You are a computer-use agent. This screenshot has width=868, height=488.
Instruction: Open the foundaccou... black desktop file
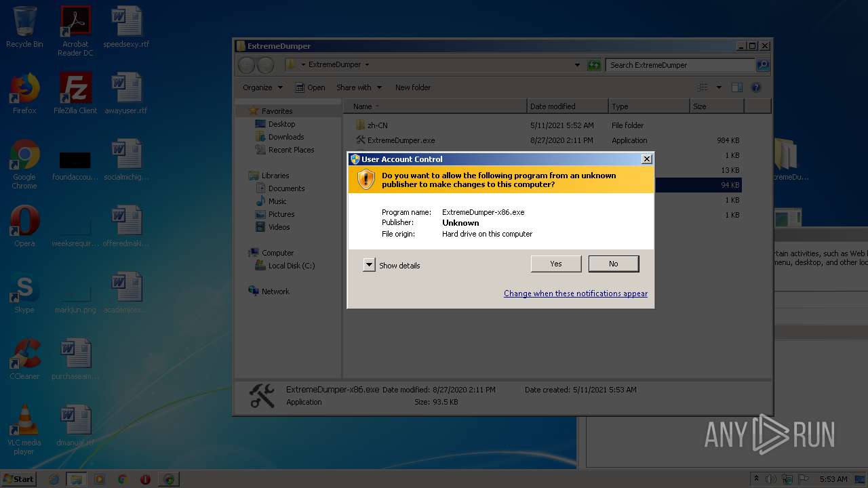(x=75, y=164)
